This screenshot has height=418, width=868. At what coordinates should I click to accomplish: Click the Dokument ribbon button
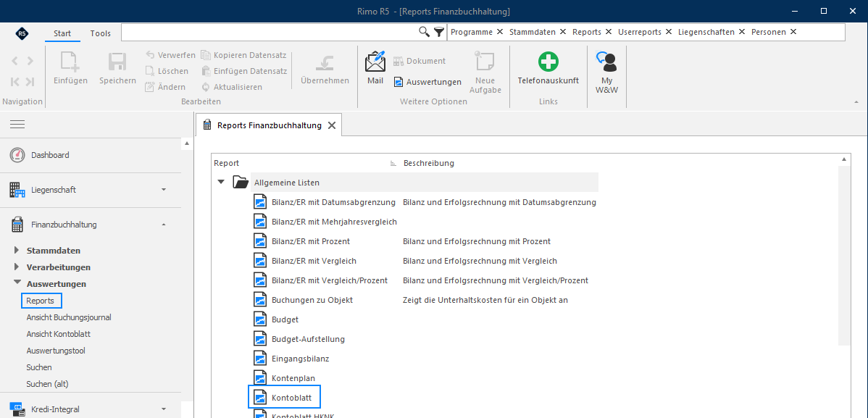(420, 61)
